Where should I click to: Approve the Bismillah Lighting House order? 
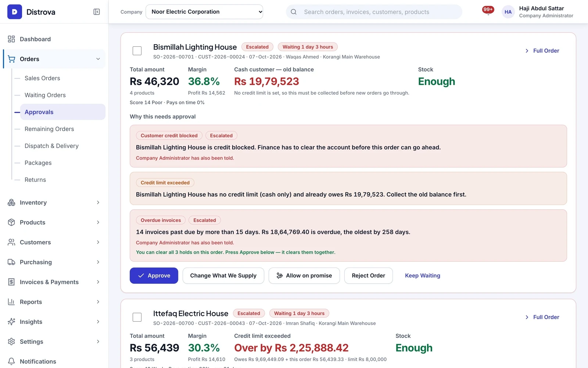tap(154, 276)
